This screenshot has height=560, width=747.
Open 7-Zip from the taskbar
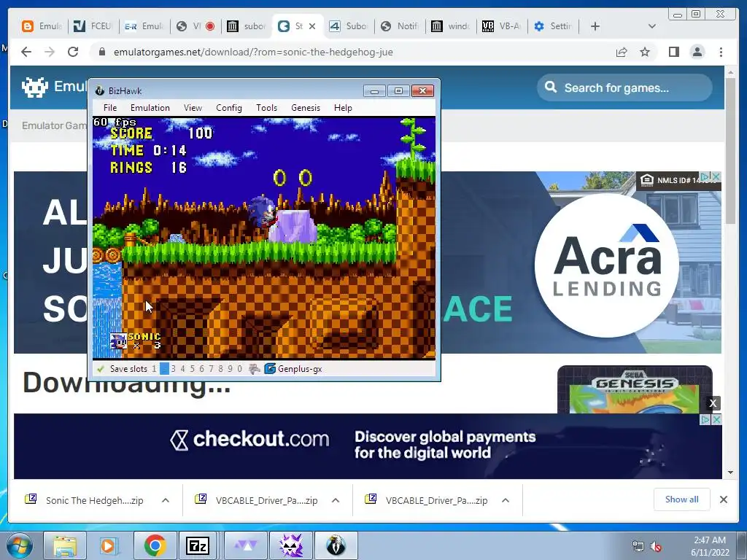coord(198,545)
